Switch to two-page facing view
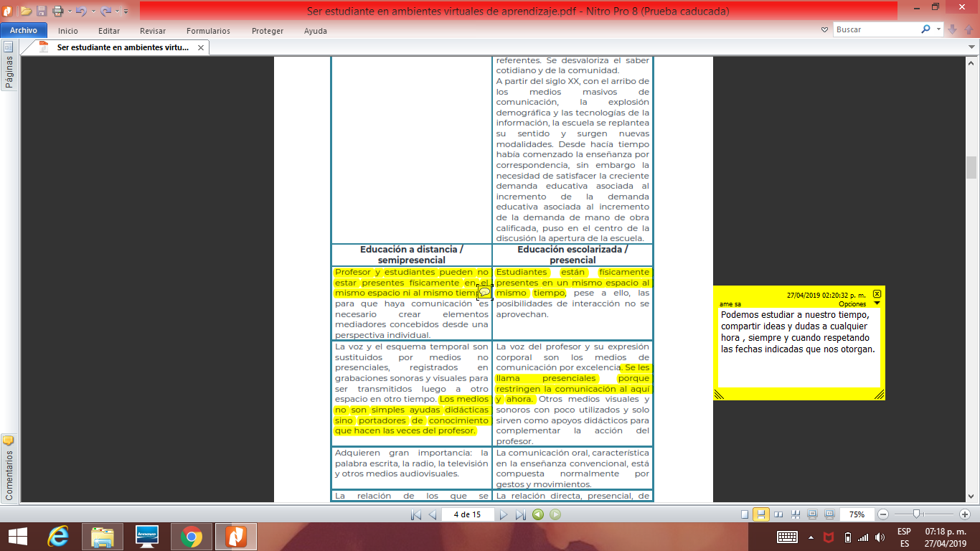 coord(778,514)
